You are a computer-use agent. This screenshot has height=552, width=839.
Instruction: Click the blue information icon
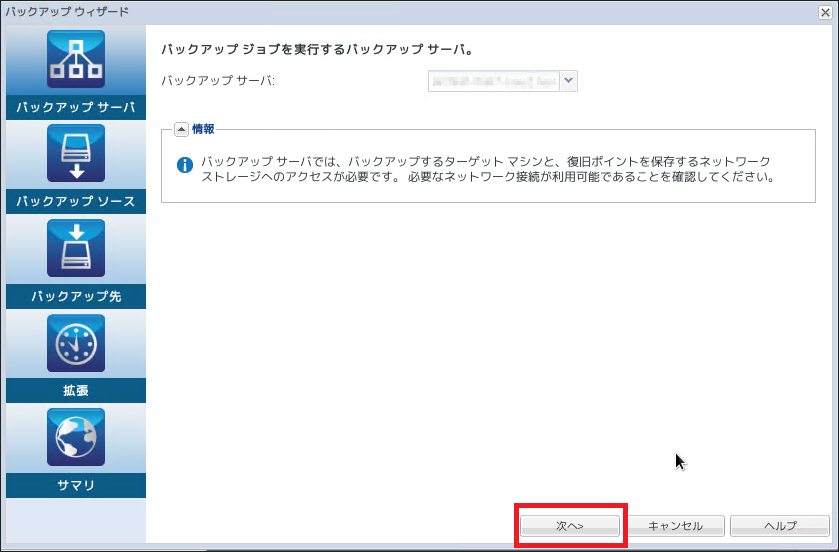[x=185, y=165]
